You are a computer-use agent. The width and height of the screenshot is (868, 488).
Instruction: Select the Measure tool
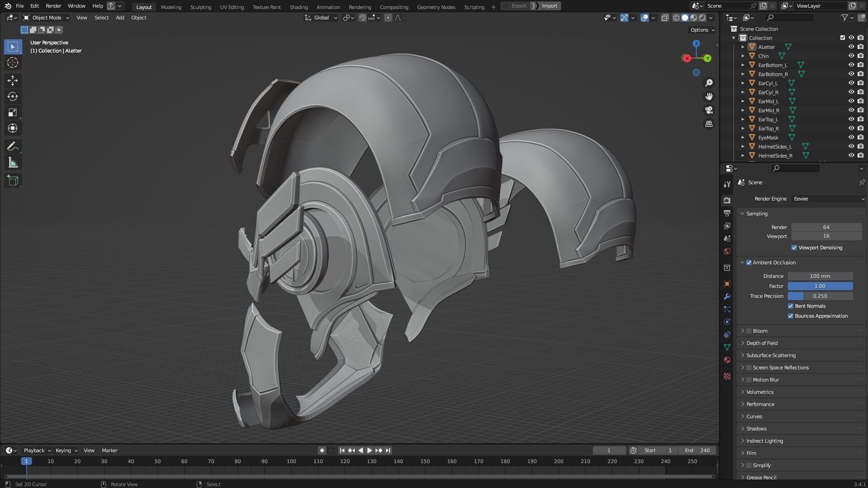click(13, 163)
